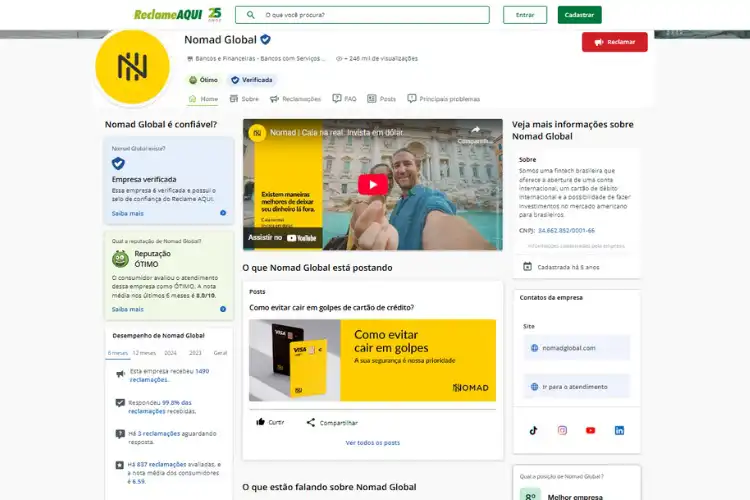Image resolution: width=750 pixels, height=500 pixels.
Task: Click 'Bancos e Financeiras - Bancos com Serviços' category text
Action: [x=260, y=58]
